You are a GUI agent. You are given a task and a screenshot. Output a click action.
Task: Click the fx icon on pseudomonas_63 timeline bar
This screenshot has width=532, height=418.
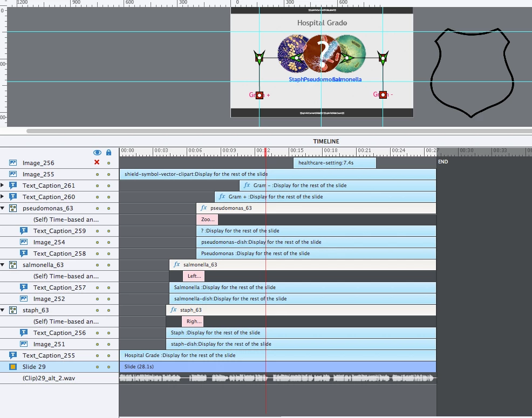tap(203, 208)
